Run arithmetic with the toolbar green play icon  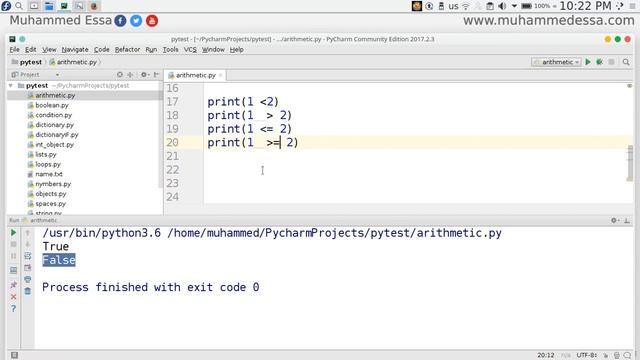point(588,62)
